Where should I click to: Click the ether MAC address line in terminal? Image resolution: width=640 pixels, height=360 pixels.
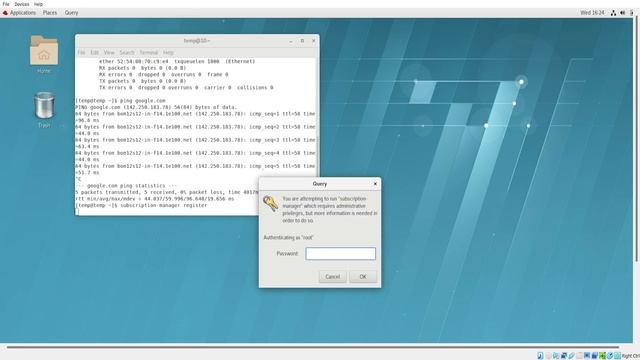[x=177, y=62]
